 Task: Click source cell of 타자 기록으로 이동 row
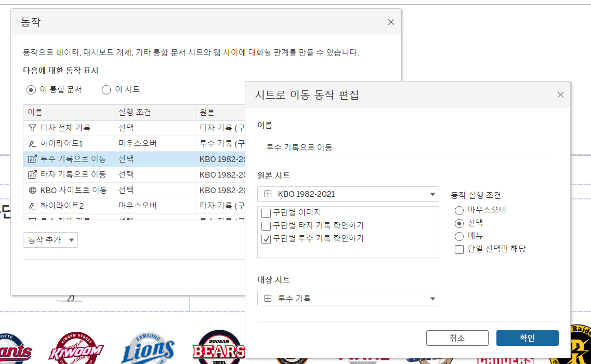click(220, 174)
